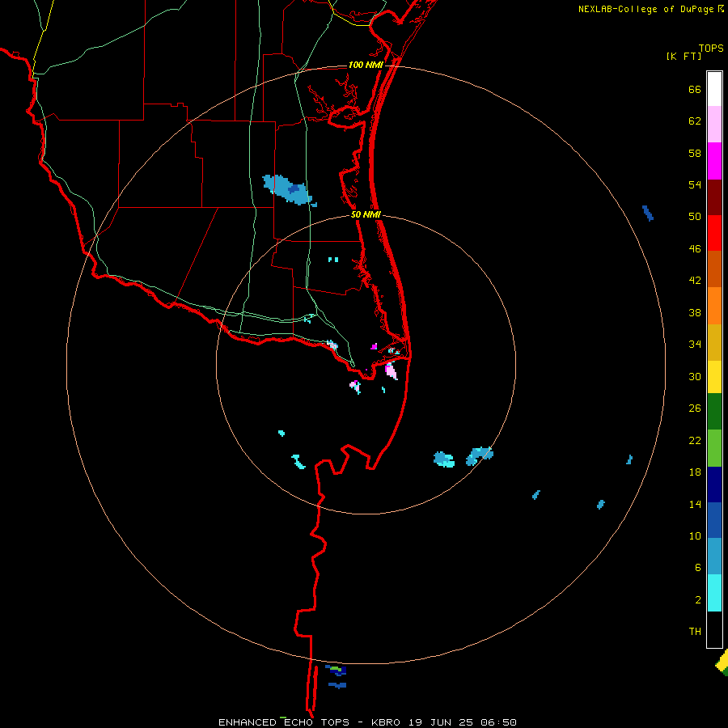Viewport: 728px width, 728px height.
Task: Select the navy blue legend swatch
Action: tap(714, 485)
